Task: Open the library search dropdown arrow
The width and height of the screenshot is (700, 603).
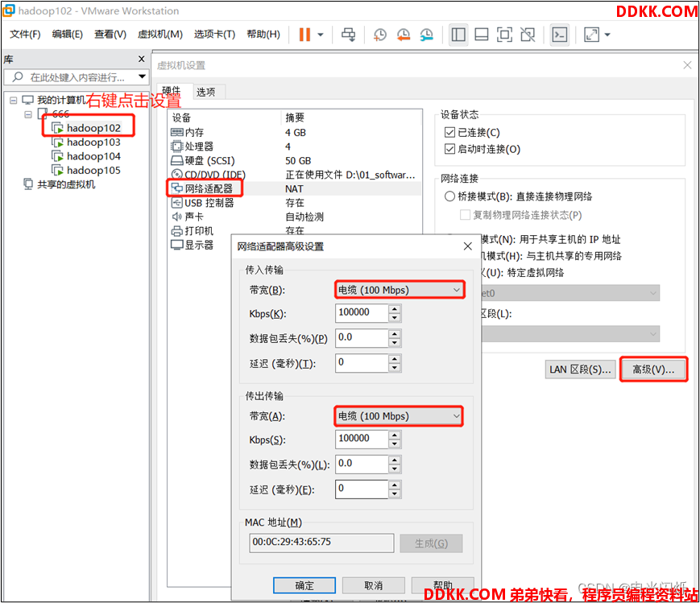Action: point(142,76)
